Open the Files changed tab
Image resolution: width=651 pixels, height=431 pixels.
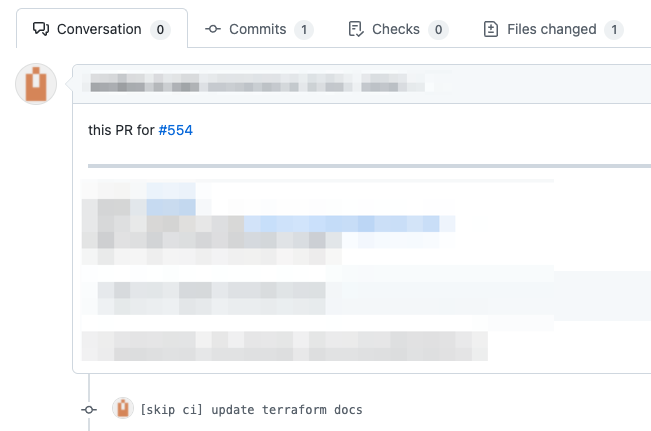click(x=553, y=29)
